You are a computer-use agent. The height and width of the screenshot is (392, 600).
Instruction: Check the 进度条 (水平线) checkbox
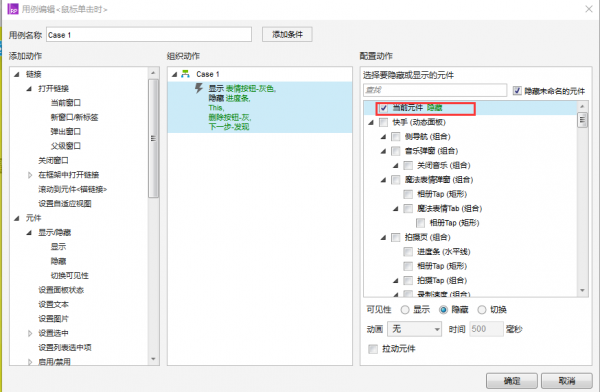tap(408, 252)
